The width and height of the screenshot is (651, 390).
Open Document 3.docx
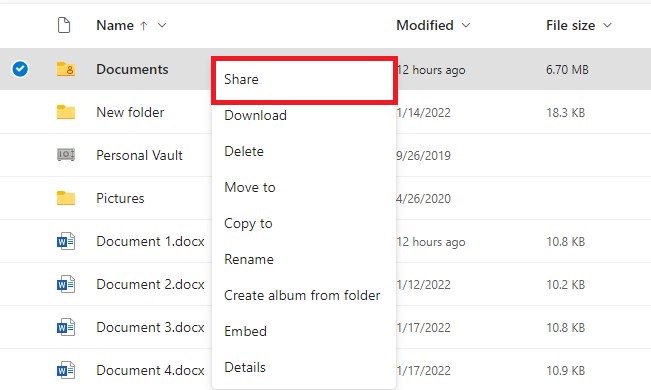pyautogui.click(x=150, y=327)
